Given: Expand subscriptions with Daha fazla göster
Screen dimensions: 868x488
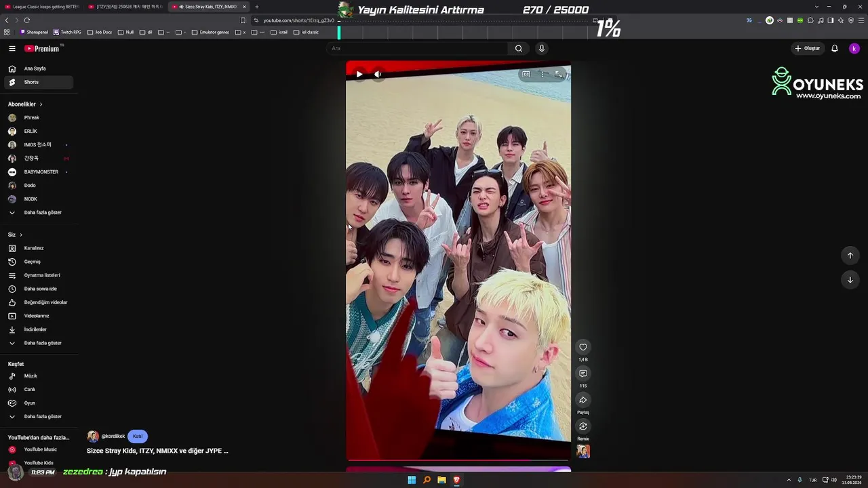Looking at the screenshot, I should 38,213.
